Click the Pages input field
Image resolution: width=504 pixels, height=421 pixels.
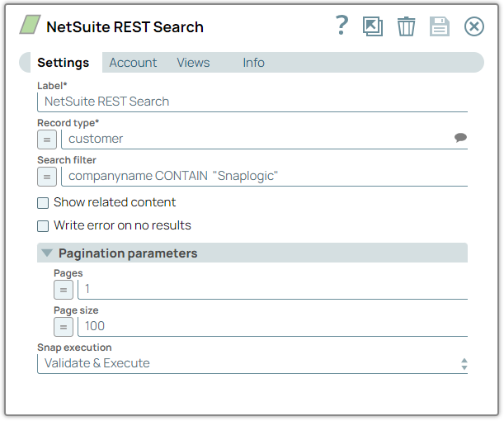(272, 290)
